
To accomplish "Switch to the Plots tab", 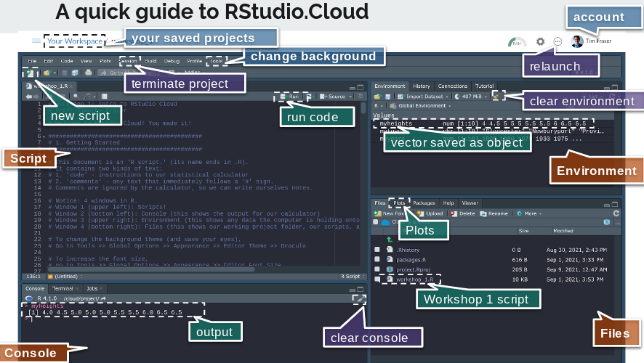I will point(399,203).
